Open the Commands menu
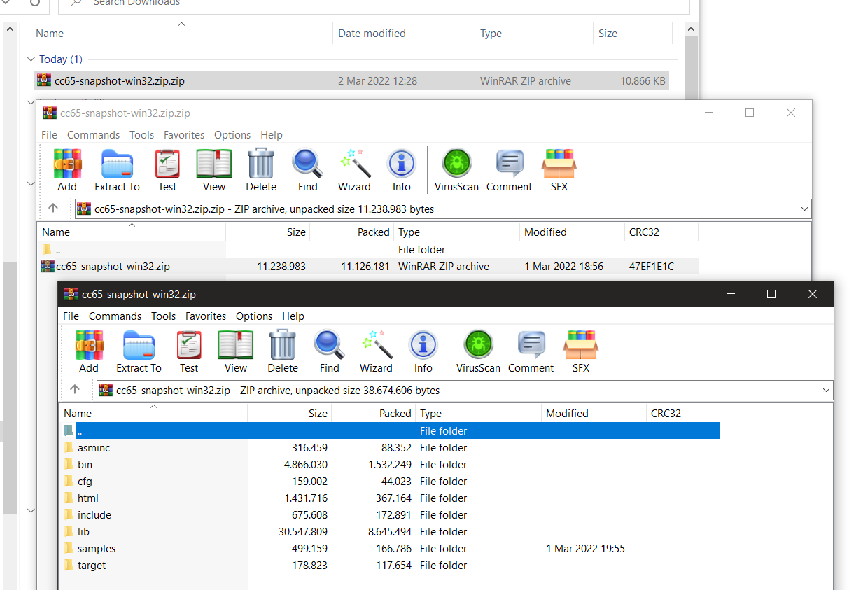 [115, 316]
